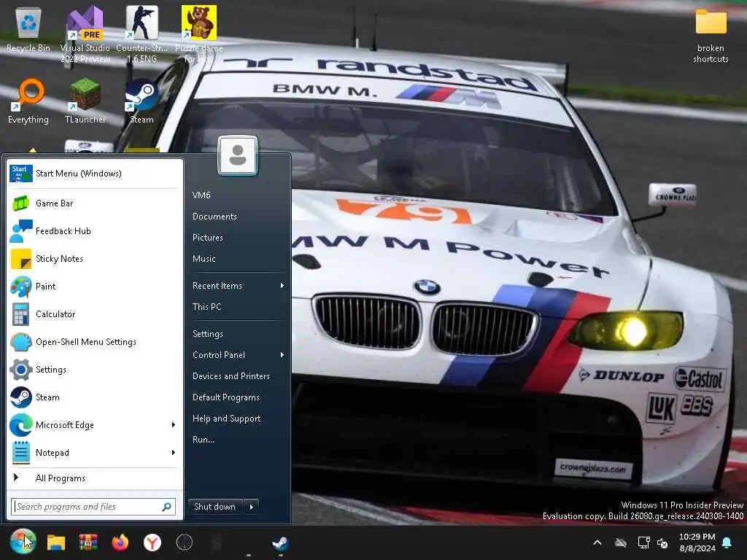
Task: Open Sticky Notes app
Action: [94, 259]
